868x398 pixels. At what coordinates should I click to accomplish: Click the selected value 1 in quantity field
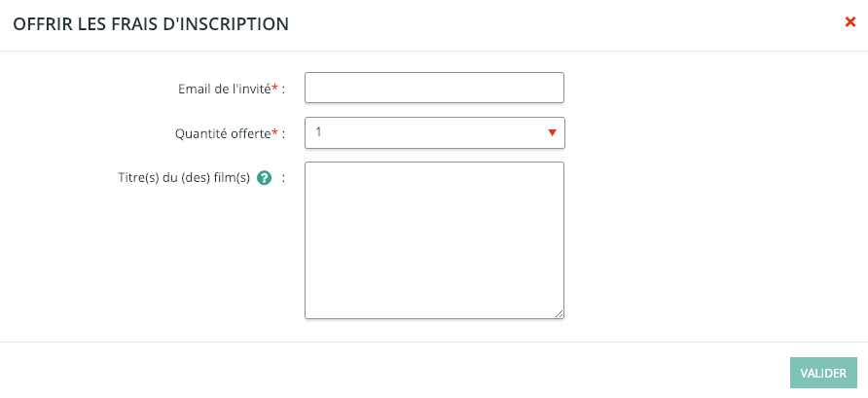click(x=319, y=131)
